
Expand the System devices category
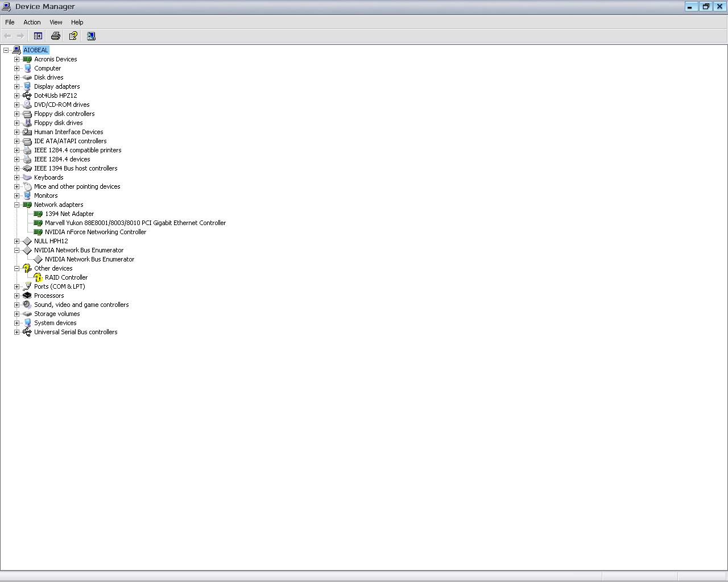click(17, 323)
